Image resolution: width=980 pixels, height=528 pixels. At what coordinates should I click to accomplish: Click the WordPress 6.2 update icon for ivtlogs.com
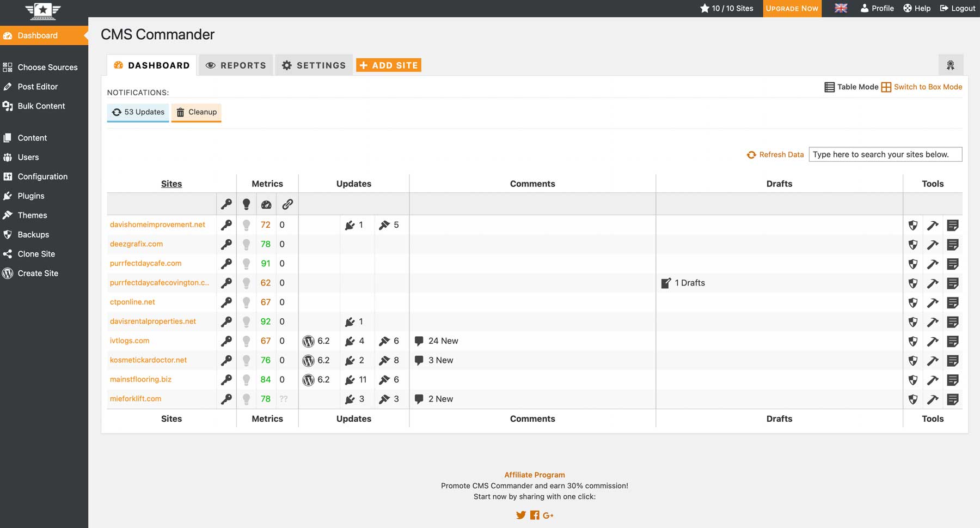pos(308,341)
